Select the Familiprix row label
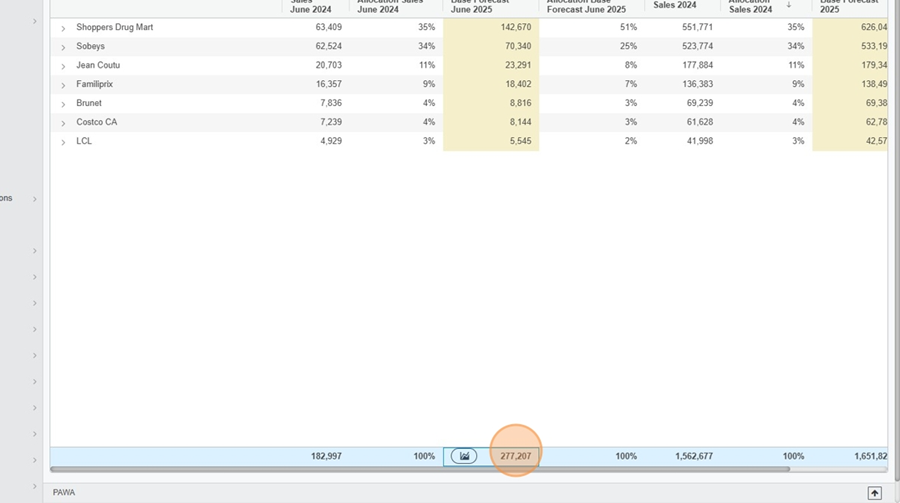Viewport: 900px width, 503px height. [95, 84]
